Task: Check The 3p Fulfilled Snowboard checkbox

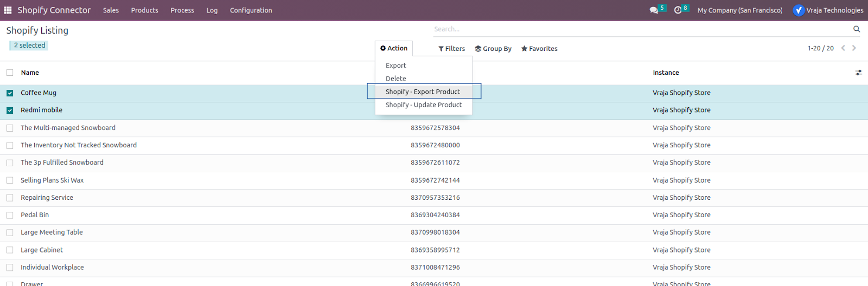Action: tap(10, 163)
